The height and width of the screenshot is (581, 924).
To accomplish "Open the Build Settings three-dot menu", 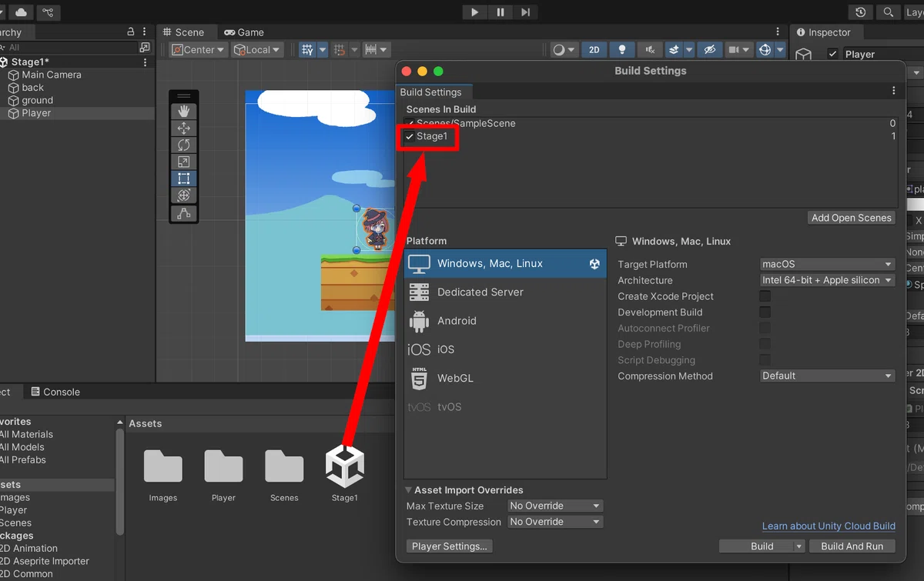I will [894, 91].
